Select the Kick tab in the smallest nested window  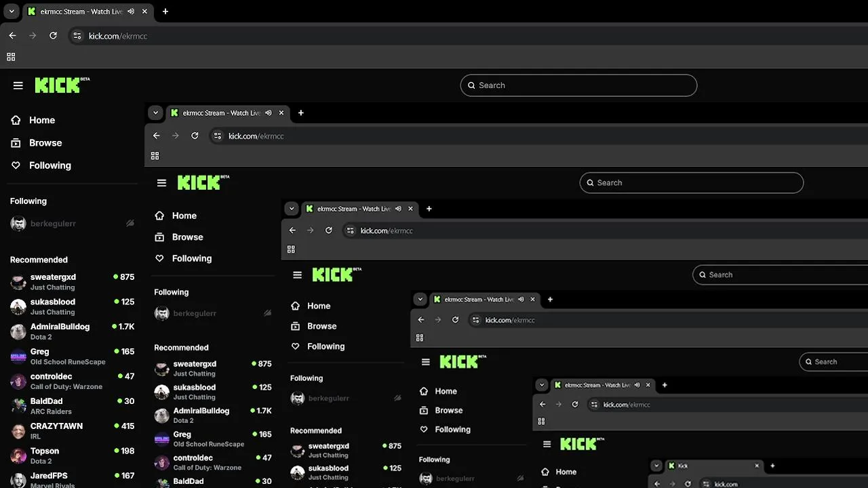(x=713, y=466)
